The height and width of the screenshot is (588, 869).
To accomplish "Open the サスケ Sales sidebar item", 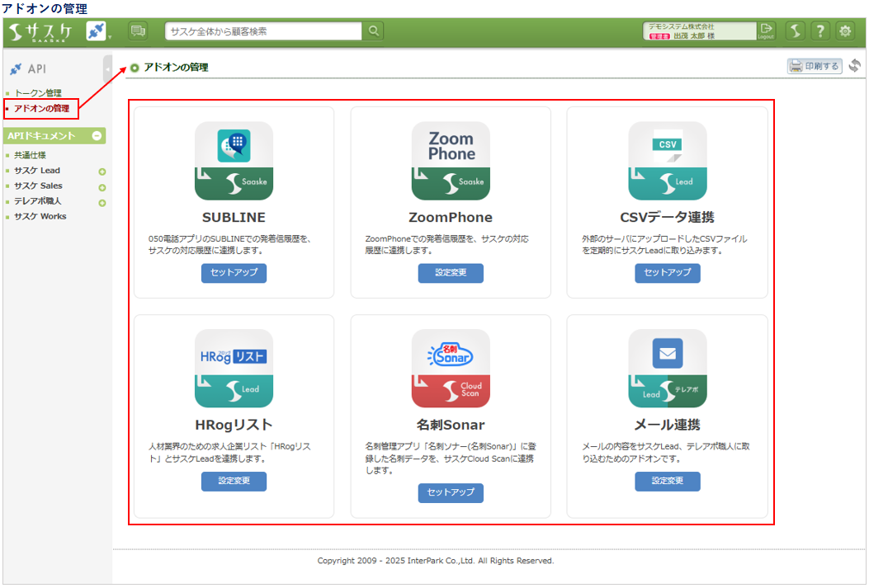I will (x=38, y=186).
